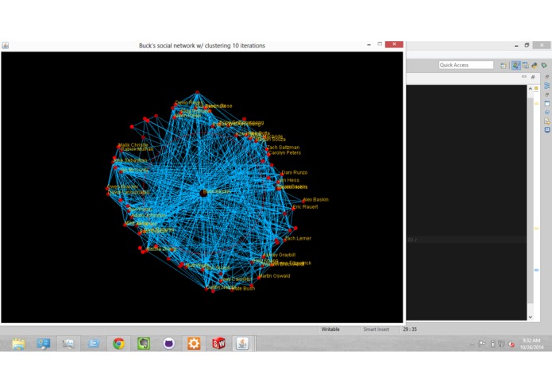Click the volume icon in system tray
This screenshot has height=392, width=552.
coord(511,344)
